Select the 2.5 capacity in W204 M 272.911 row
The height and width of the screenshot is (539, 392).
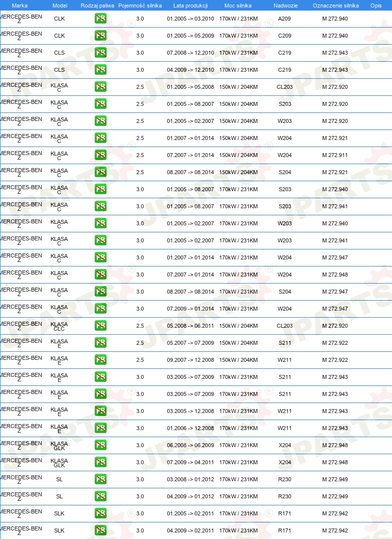pos(140,155)
